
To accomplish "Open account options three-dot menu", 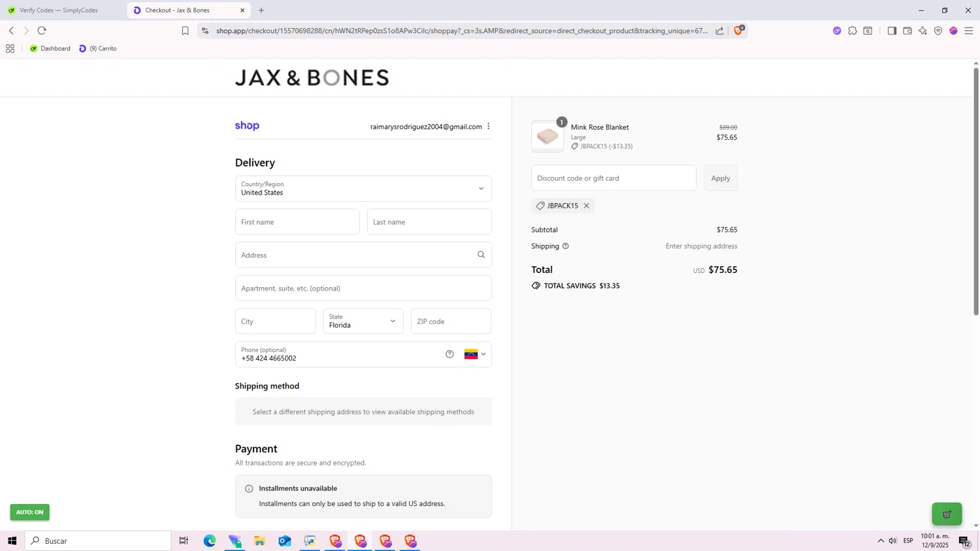I will (x=488, y=127).
